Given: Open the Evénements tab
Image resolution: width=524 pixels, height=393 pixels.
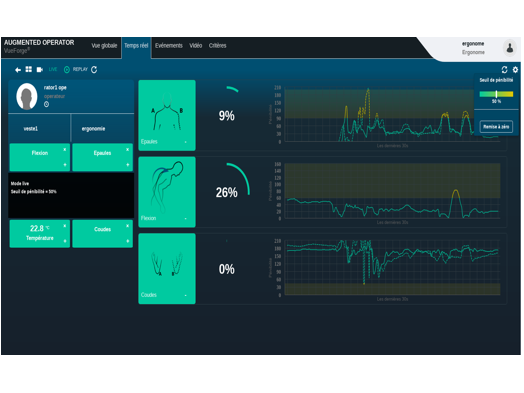Looking at the screenshot, I should [169, 45].
